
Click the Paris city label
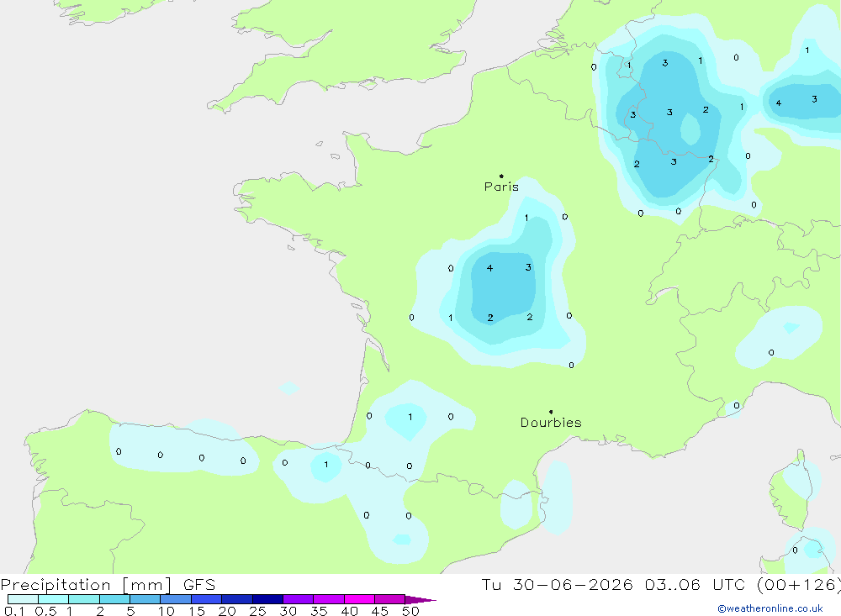click(x=501, y=187)
